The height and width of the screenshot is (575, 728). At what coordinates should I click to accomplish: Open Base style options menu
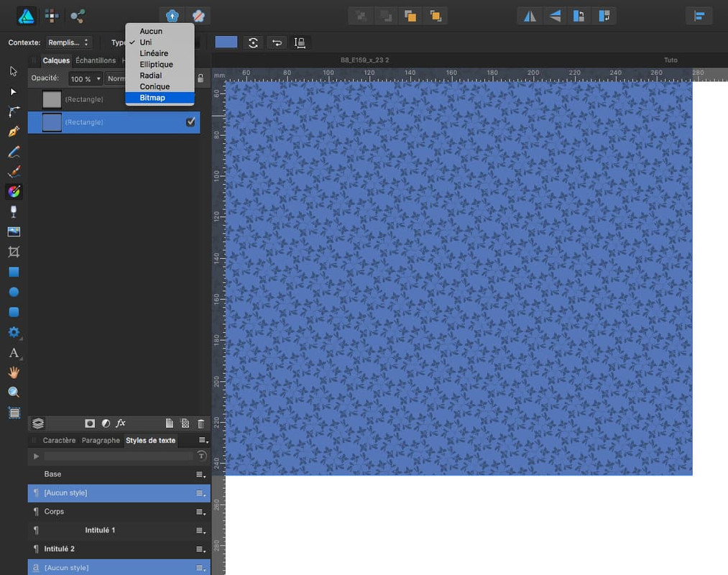click(201, 474)
